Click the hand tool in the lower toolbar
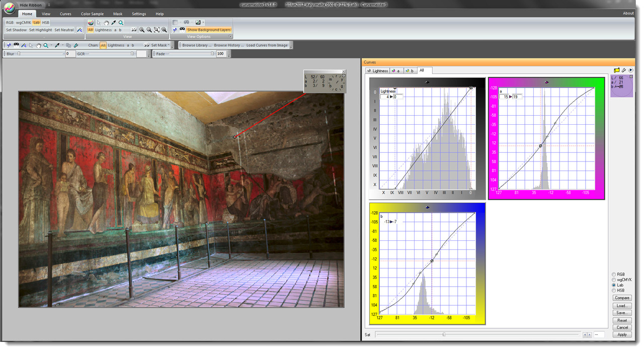Image resolution: width=644 pixels, height=350 pixels. coord(39,45)
